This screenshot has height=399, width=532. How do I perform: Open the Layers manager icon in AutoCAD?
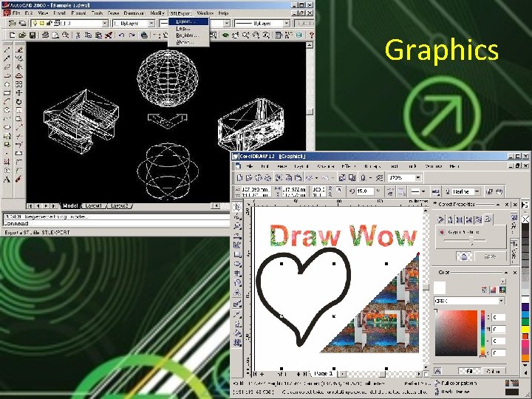coord(22,23)
